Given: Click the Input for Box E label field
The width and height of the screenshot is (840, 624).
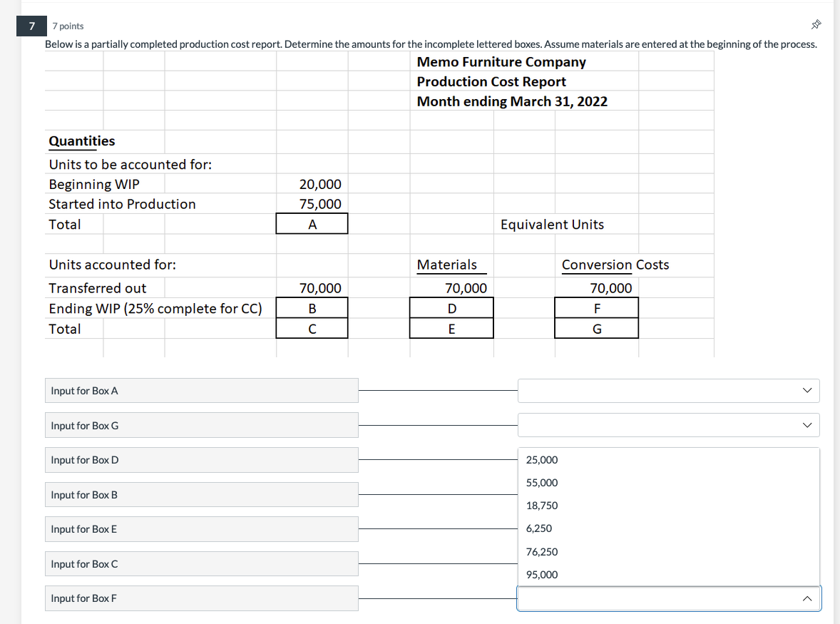Looking at the screenshot, I should pos(202,528).
